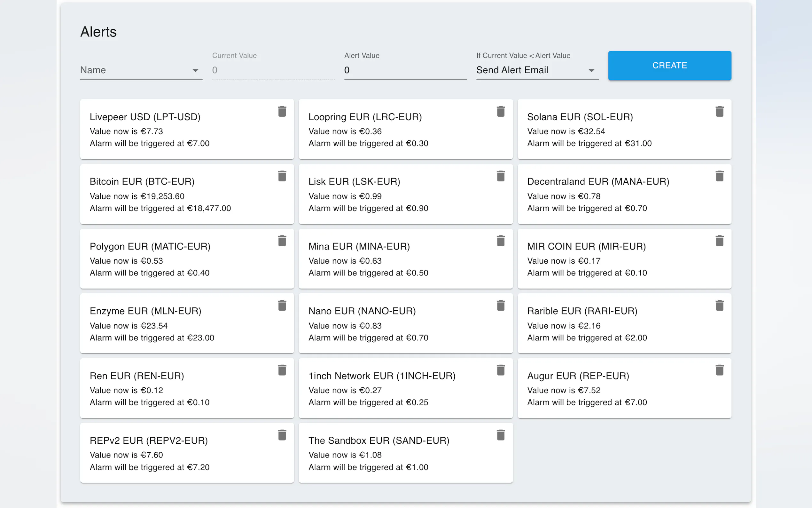The image size is (812, 508).
Task: Remove the Loopring EUR alert
Action: coord(501,112)
